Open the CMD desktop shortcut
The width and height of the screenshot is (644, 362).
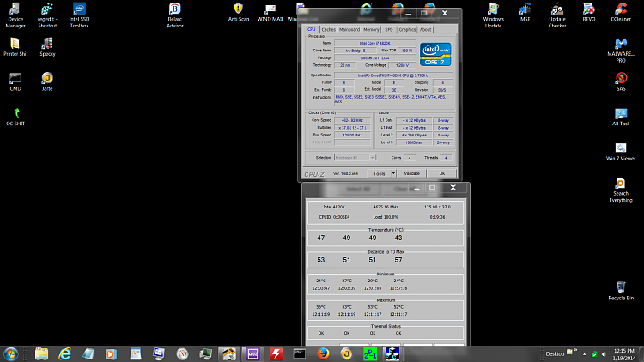click(x=15, y=81)
